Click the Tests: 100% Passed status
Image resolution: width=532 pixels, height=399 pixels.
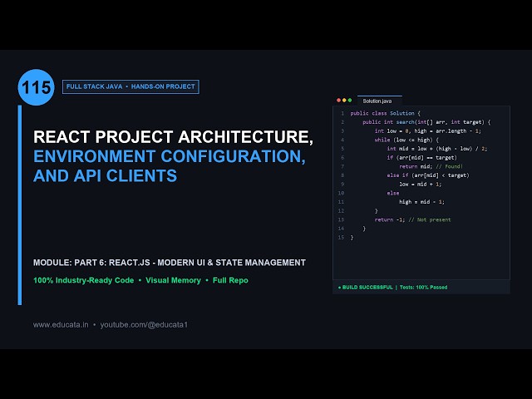[423, 287]
